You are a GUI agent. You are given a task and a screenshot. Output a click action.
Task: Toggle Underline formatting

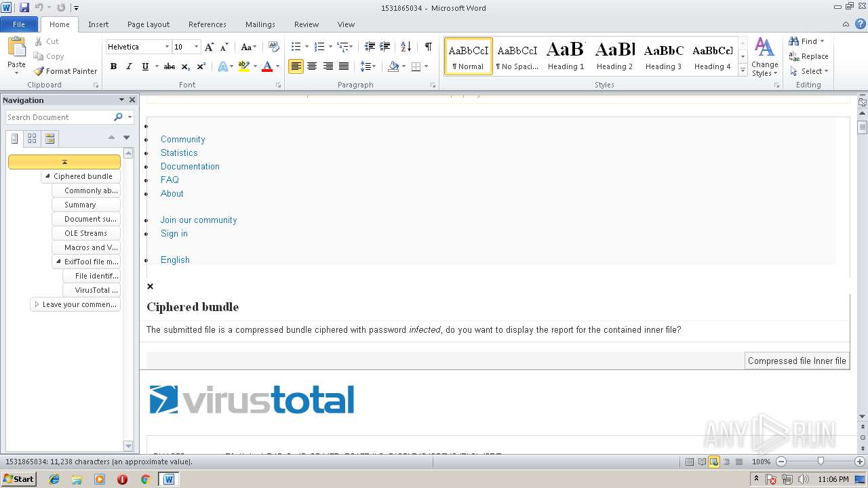(x=145, y=66)
